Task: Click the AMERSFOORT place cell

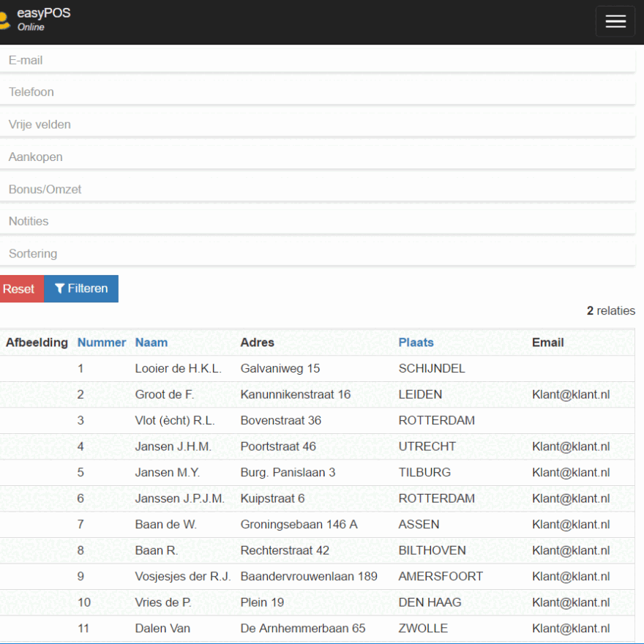Action: 441,576
